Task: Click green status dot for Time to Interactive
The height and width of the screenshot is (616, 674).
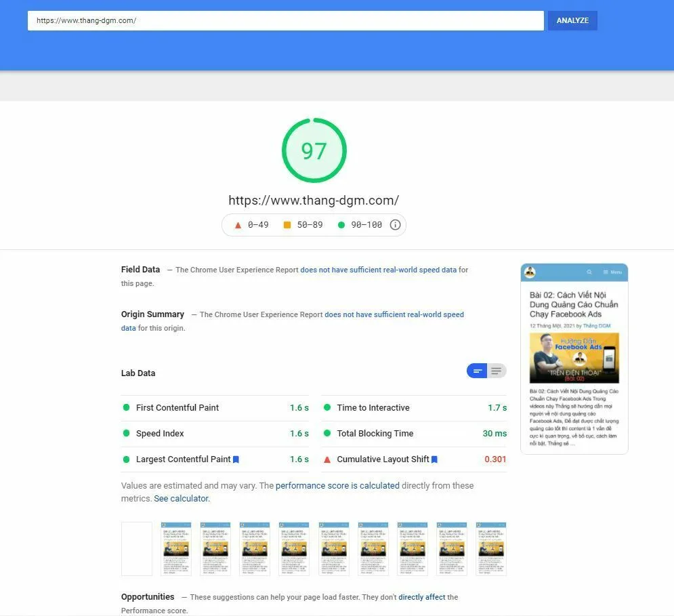Action: click(x=327, y=407)
